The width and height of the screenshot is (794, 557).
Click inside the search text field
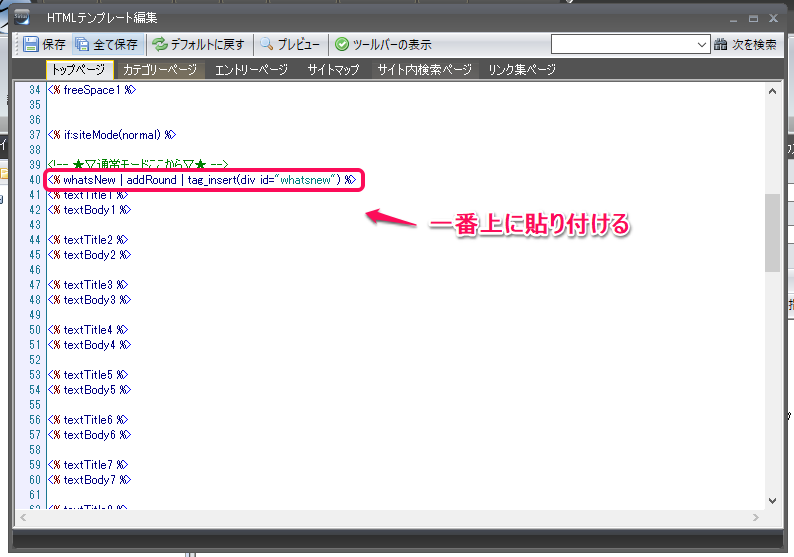(622, 44)
